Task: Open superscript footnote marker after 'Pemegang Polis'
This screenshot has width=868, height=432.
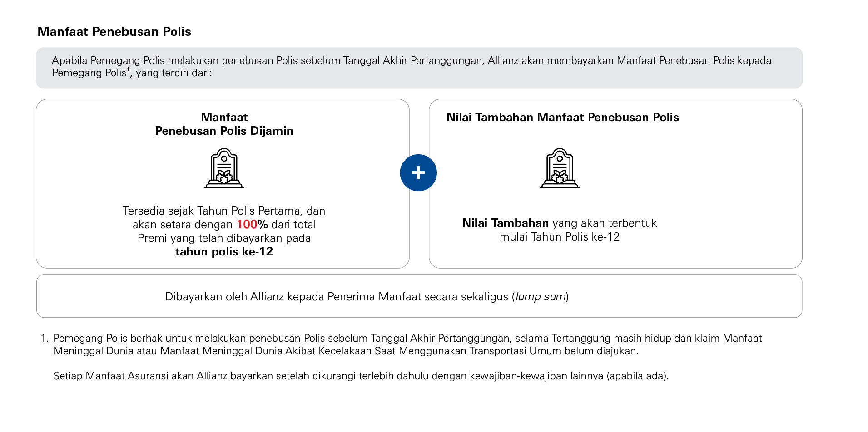Action: point(129,69)
